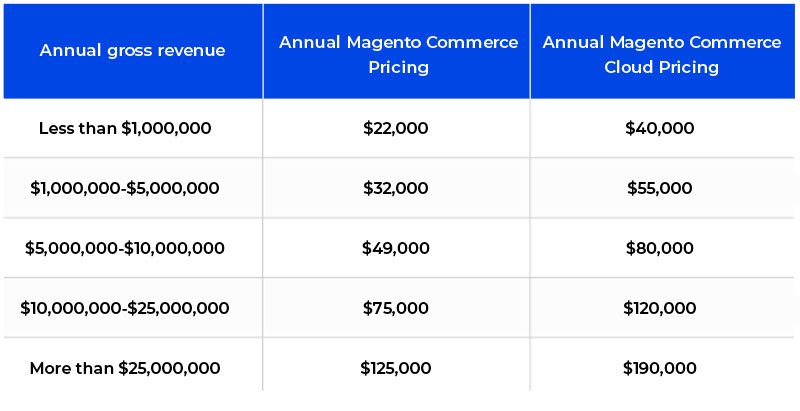Screen dimensions: 800x411
Task: Click the $120,000 cloud pricing value
Action: [660, 308]
